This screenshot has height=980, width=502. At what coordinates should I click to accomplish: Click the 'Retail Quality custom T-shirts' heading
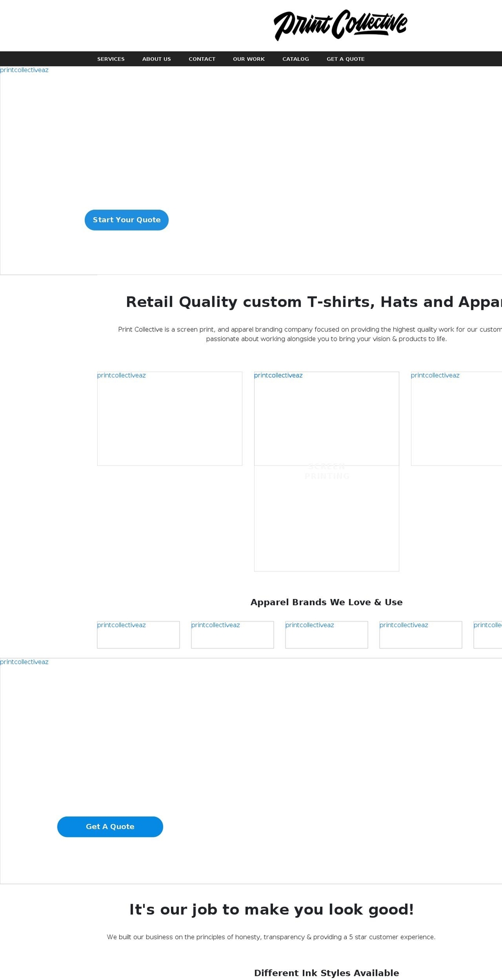pos(314,302)
